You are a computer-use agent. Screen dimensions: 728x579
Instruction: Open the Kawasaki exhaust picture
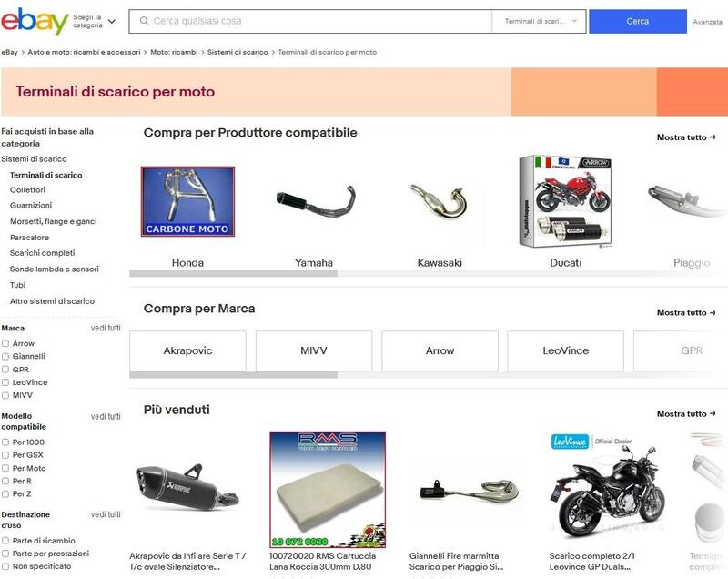pyautogui.click(x=439, y=201)
